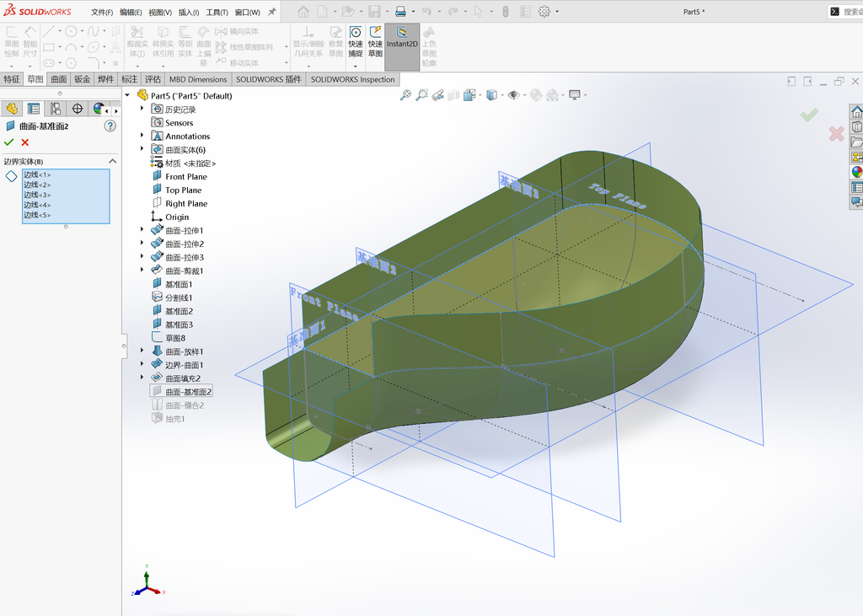Open the 插入(I) menu
This screenshot has width=863, height=616.
(x=189, y=12)
